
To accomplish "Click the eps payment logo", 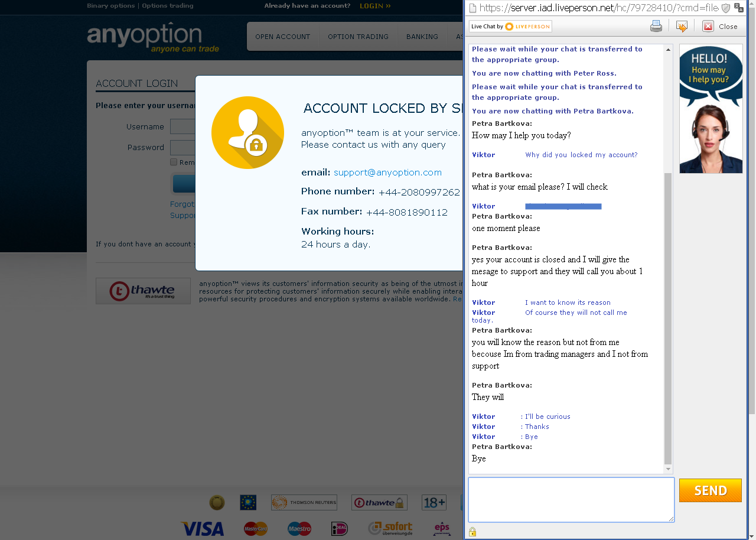I will click(x=442, y=528).
